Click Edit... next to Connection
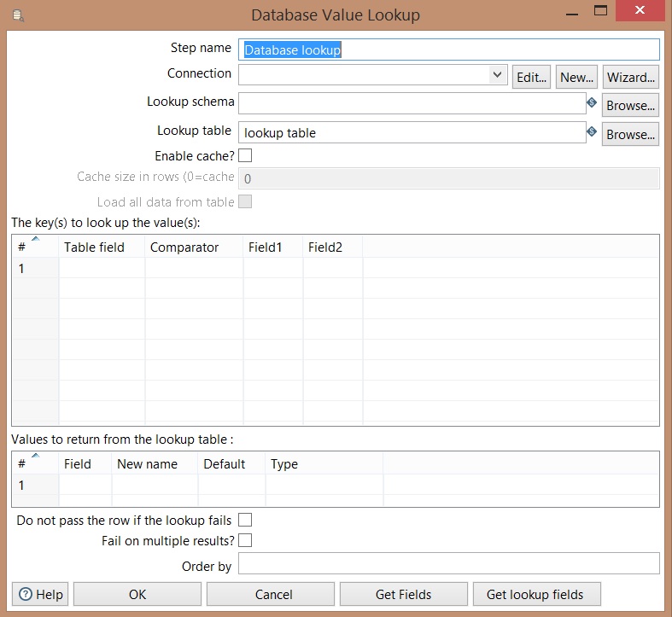 click(x=531, y=77)
